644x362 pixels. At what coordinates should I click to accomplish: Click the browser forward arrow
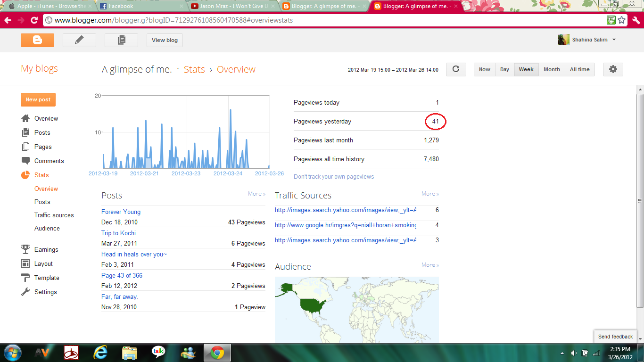pos(21,20)
